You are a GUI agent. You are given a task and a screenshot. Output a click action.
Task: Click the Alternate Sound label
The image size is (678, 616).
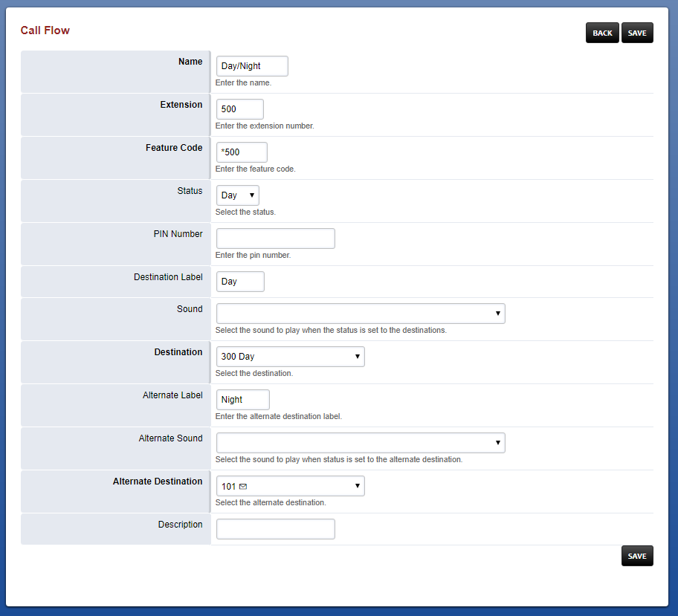pos(170,438)
